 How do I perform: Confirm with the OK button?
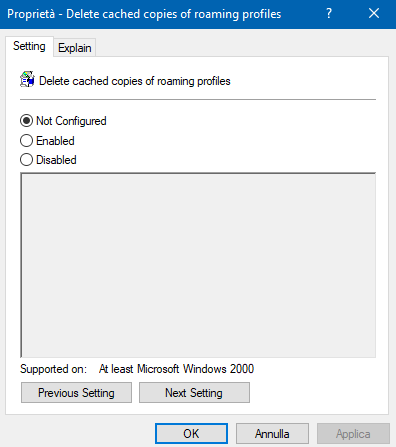(191, 434)
